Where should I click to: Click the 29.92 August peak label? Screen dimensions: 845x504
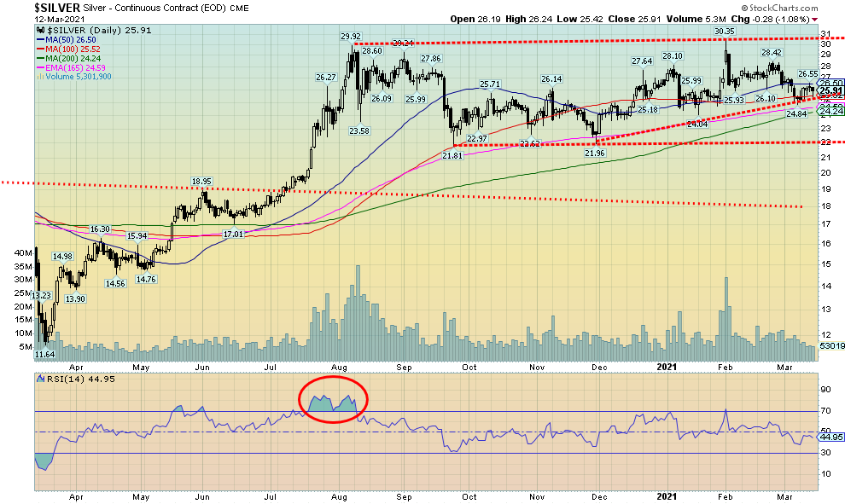tap(351, 37)
